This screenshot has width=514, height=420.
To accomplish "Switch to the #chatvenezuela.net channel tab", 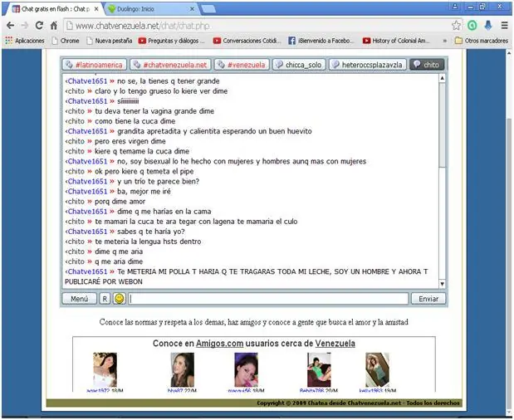I will 171,65.
